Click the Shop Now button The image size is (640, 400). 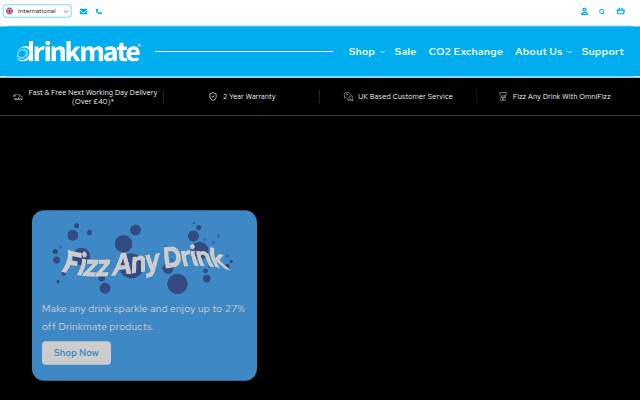[76, 353]
